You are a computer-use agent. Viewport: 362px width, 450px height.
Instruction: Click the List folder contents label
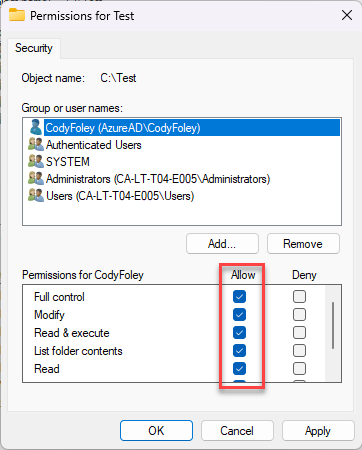tap(78, 351)
